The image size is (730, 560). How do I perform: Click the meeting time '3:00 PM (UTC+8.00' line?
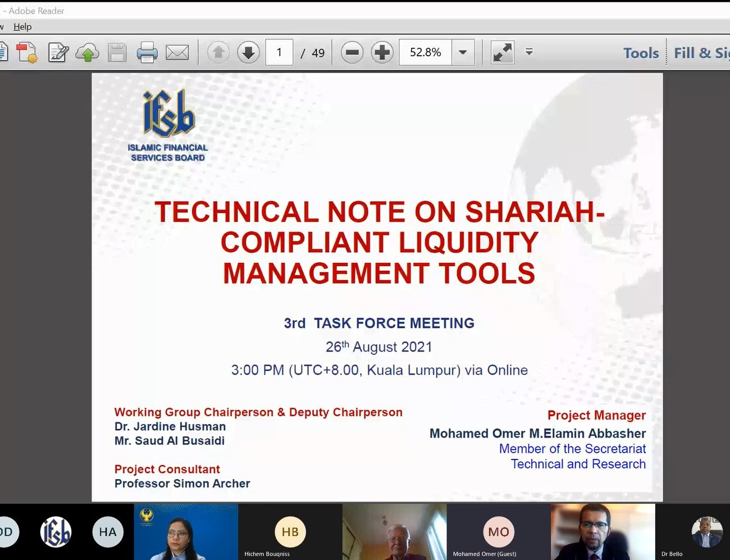(x=380, y=370)
